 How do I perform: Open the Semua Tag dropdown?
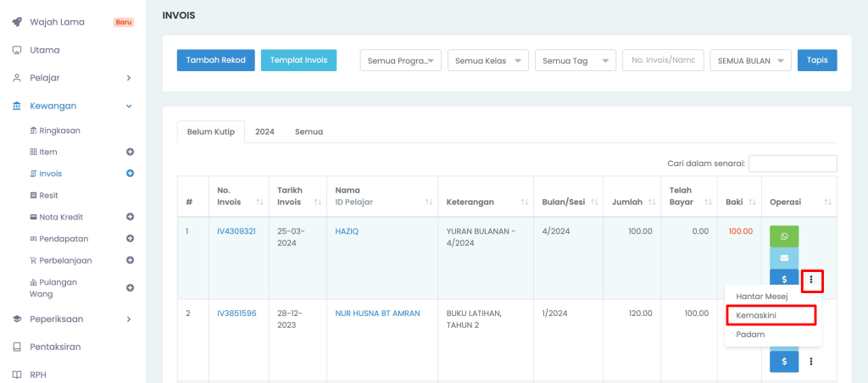coord(576,61)
